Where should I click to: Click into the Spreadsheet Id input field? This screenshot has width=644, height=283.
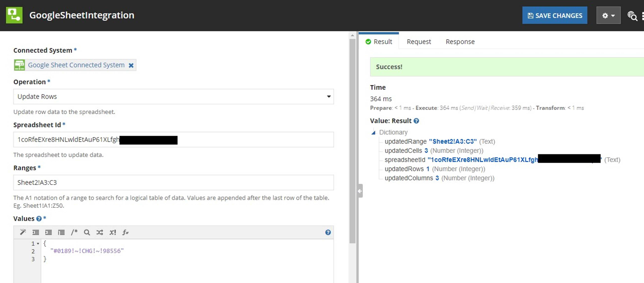174,139
